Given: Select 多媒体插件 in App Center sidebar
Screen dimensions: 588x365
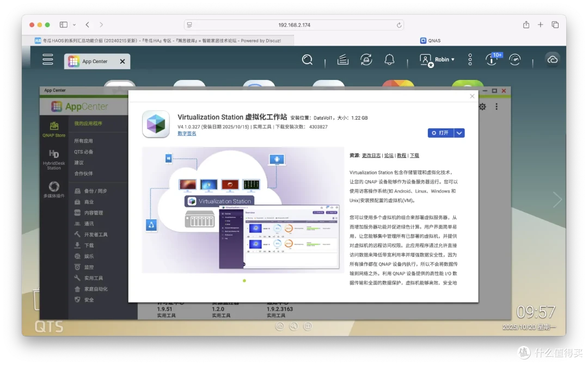Looking at the screenshot, I should tap(53, 190).
